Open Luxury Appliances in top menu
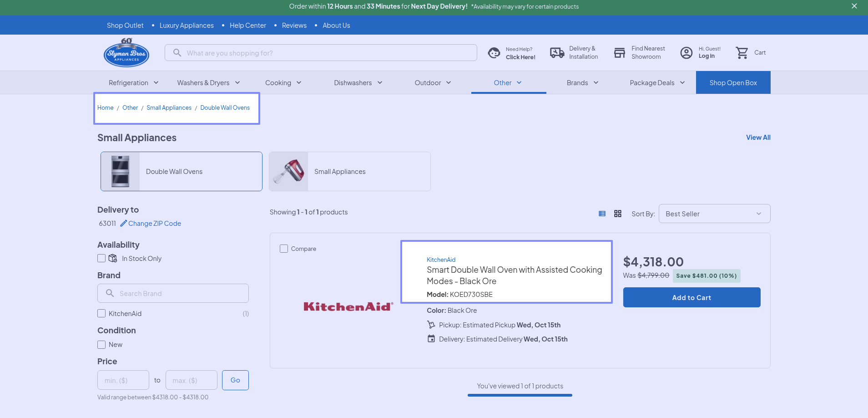This screenshot has height=418, width=868. click(187, 25)
